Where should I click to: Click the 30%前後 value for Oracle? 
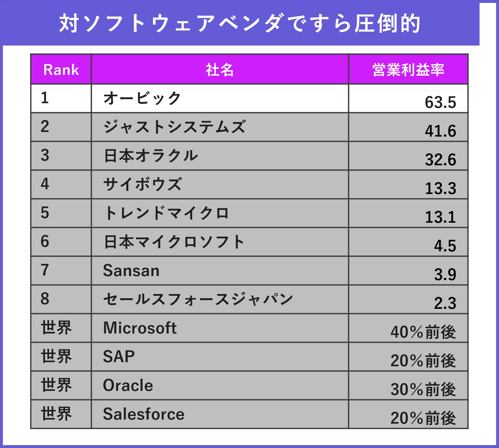pyautogui.click(x=423, y=389)
